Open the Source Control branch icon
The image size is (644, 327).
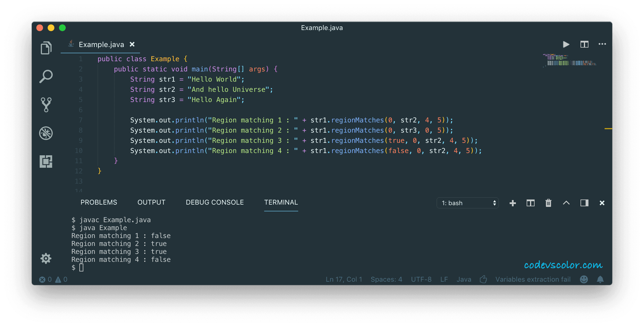click(x=46, y=105)
